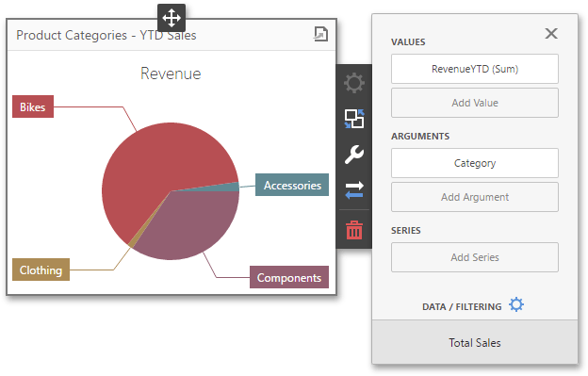Click the blue arrows Interactivity icon

[354, 190]
